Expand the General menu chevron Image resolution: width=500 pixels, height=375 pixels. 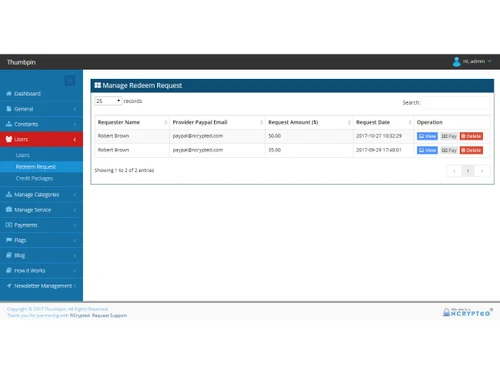click(x=75, y=109)
